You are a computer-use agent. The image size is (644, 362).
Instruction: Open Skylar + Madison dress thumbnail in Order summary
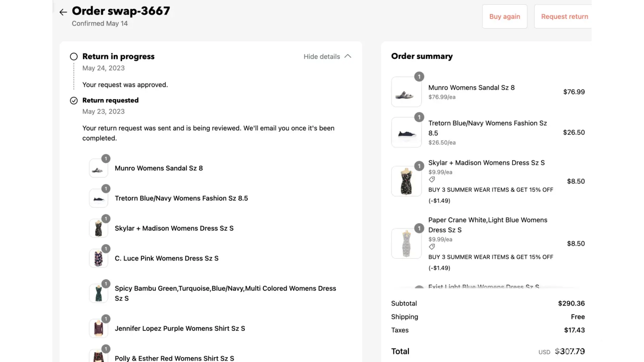point(406,181)
